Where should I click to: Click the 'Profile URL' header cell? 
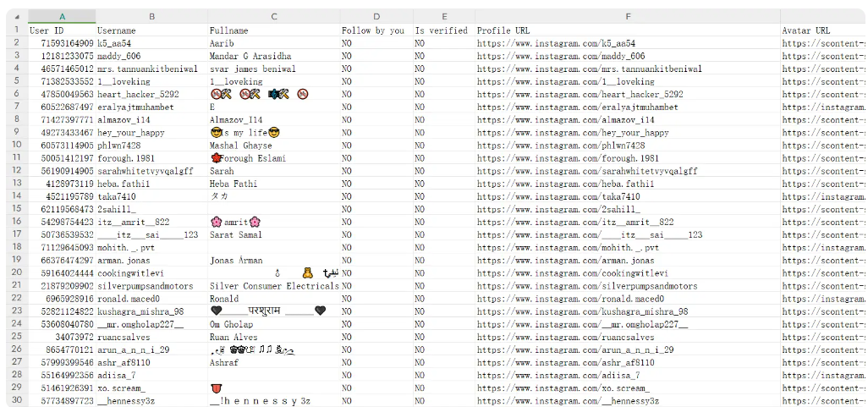(628, 30)
